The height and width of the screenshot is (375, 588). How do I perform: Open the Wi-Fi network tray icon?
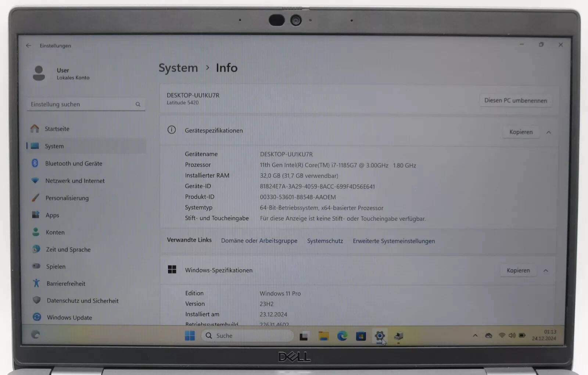(x=502, y=335)
